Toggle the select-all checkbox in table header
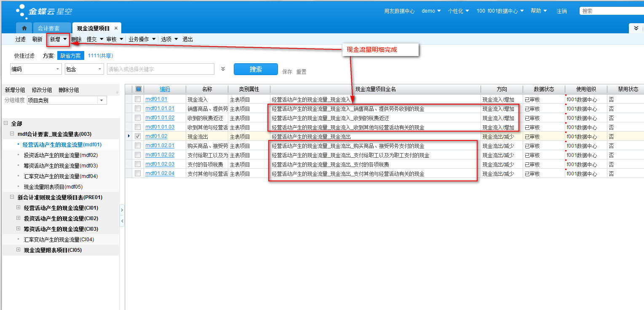This screenshot has height=310, width=644. 138,89
